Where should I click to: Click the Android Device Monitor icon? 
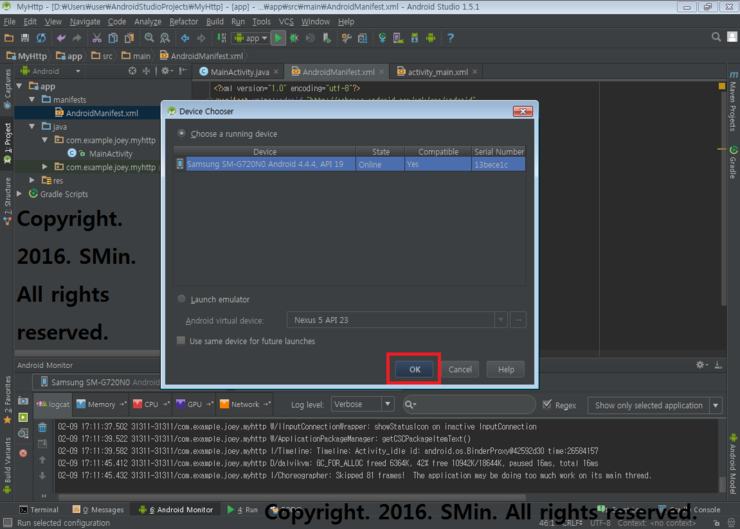click(430, 38)
